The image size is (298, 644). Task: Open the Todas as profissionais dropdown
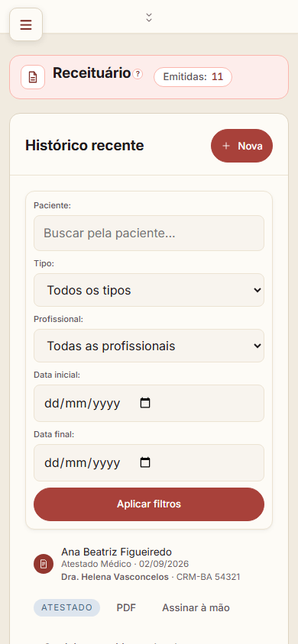click(x=149, y=346)
